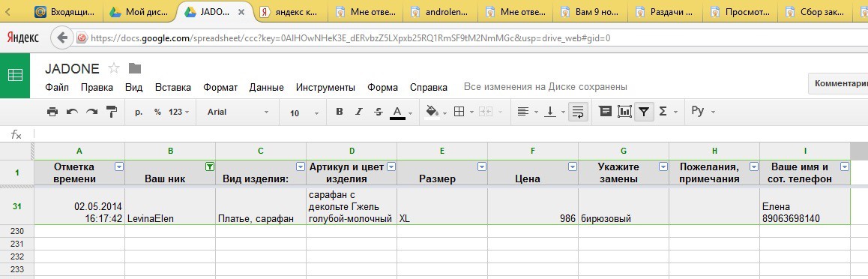Open the Arial font dropdown
The width and height of the screenshot is (868, 279).
pyautogui.click(x=238, y=112)
